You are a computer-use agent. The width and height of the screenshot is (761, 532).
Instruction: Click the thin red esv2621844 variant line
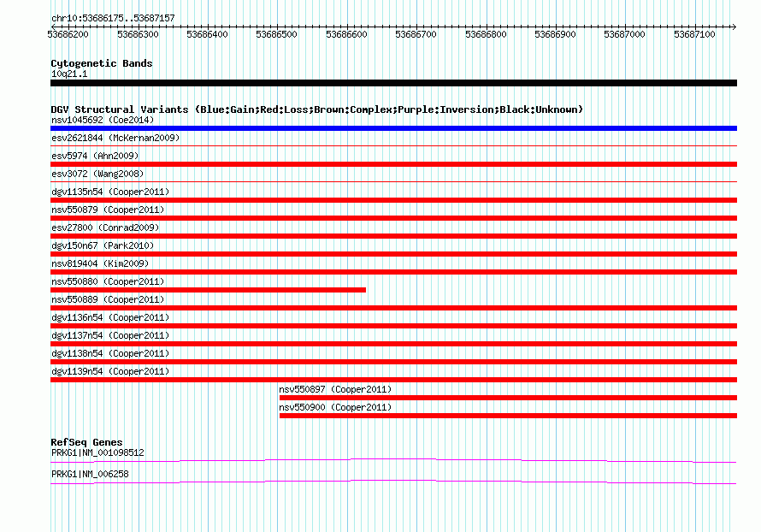click(393, 145)
